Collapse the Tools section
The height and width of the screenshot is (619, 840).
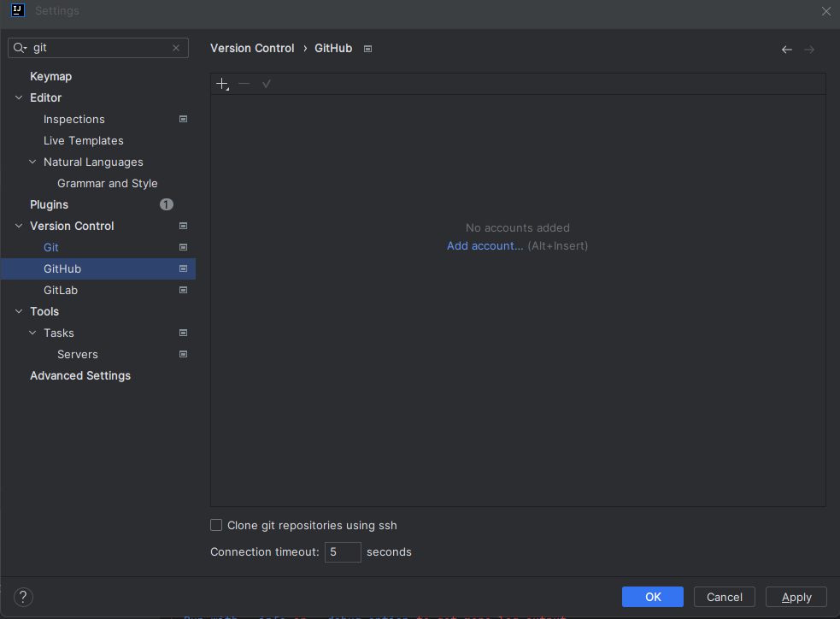click(x=19, y=311)
